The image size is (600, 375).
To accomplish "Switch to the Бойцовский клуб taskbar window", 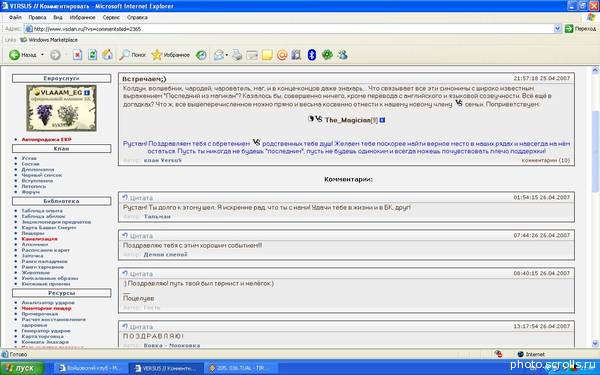I will (x=91, y=368).
